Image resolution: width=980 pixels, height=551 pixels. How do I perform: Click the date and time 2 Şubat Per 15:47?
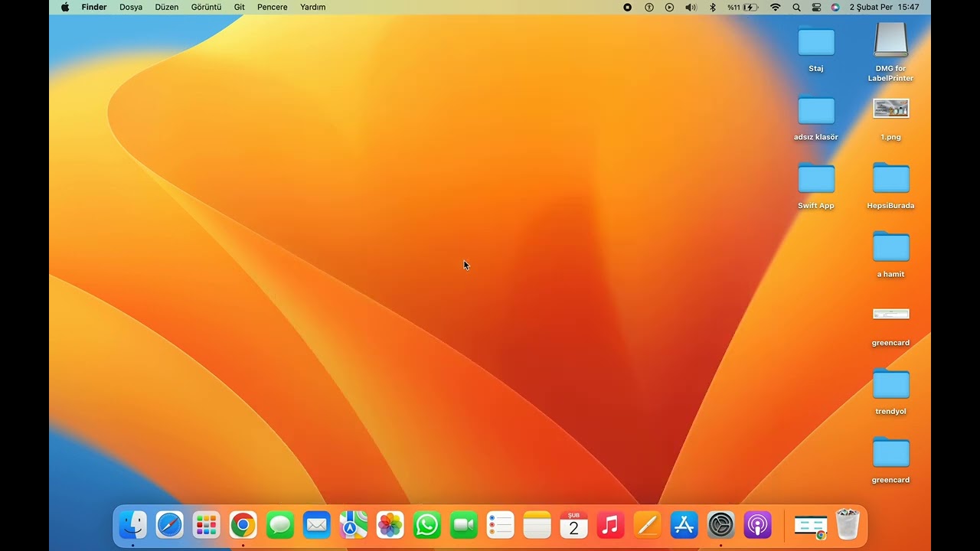[884, 7]
